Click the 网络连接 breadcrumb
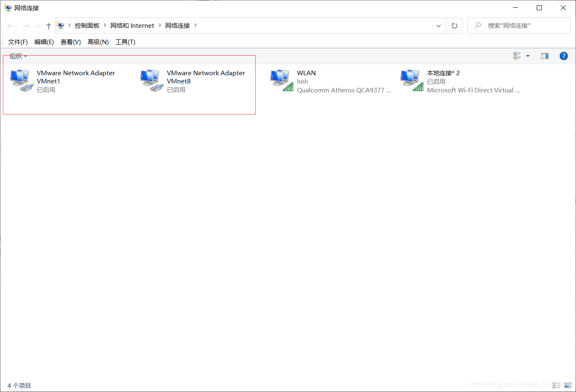 pos(178,26)
